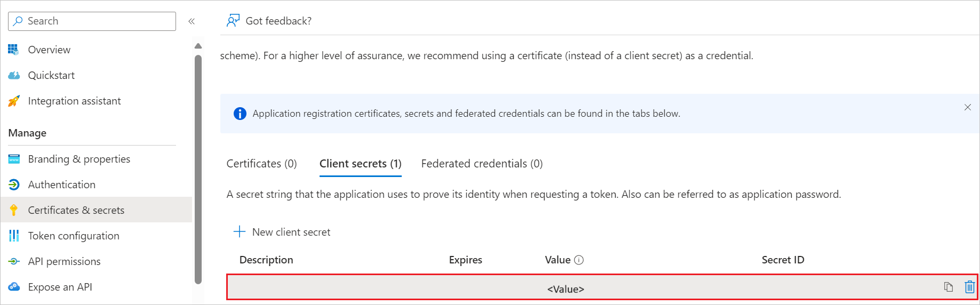The height and width of the screenshot is (305, 980).
Task: Open the Got feedback? link
Action: point(269,21)
